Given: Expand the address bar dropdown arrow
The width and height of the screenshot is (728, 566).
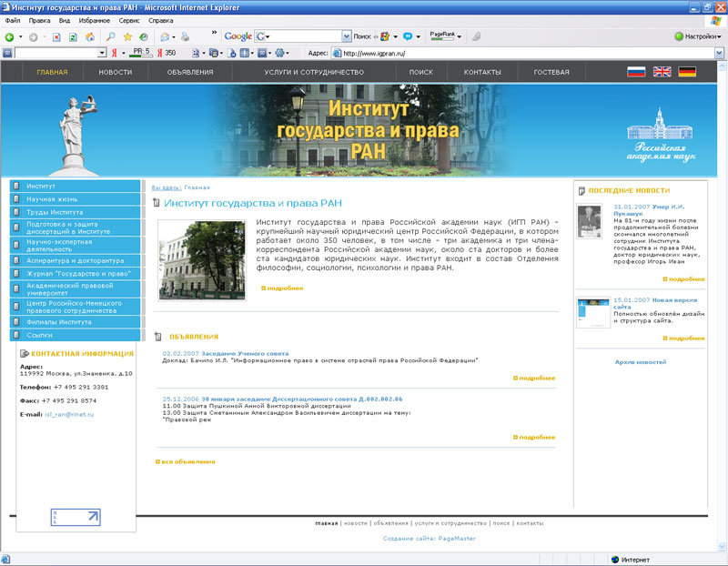Looking at the screenshot, I should (x=719, y=53).
